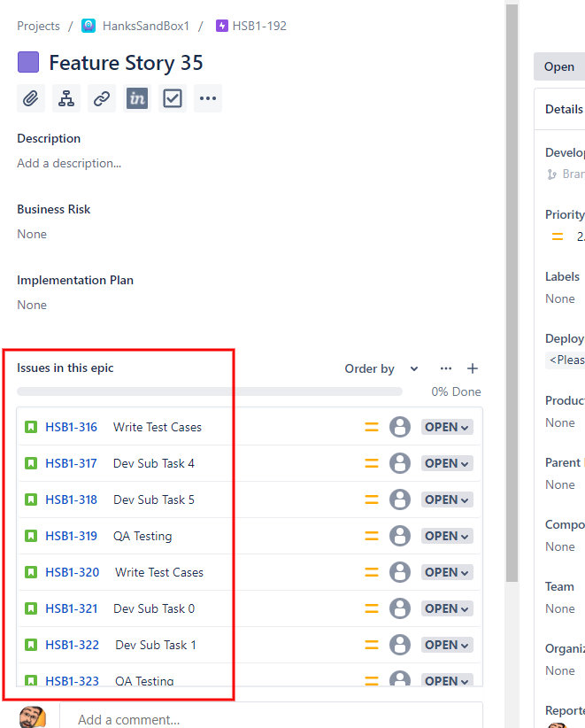Click the checklist checkbox toolbar icon

coord(172,98)
